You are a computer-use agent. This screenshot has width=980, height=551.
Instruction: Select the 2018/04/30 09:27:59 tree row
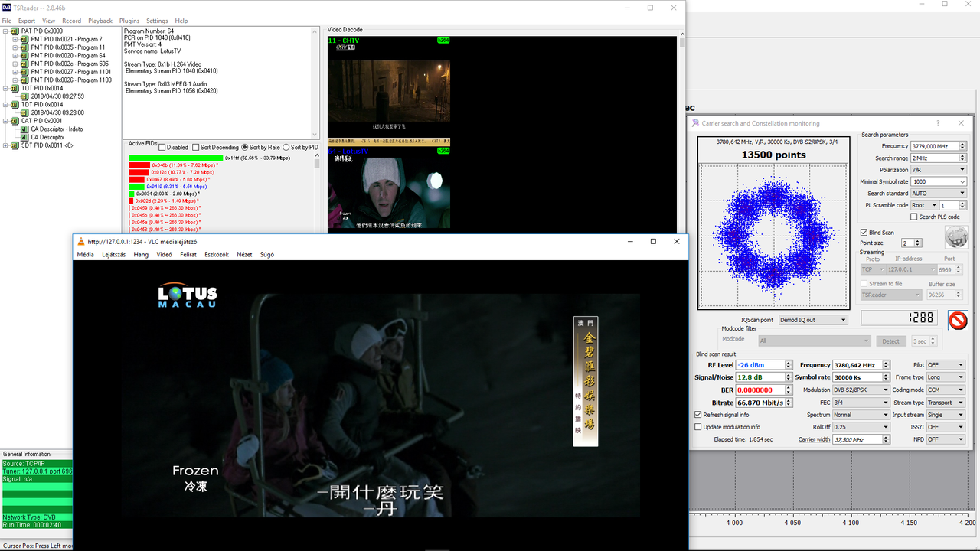coord(57,96)
